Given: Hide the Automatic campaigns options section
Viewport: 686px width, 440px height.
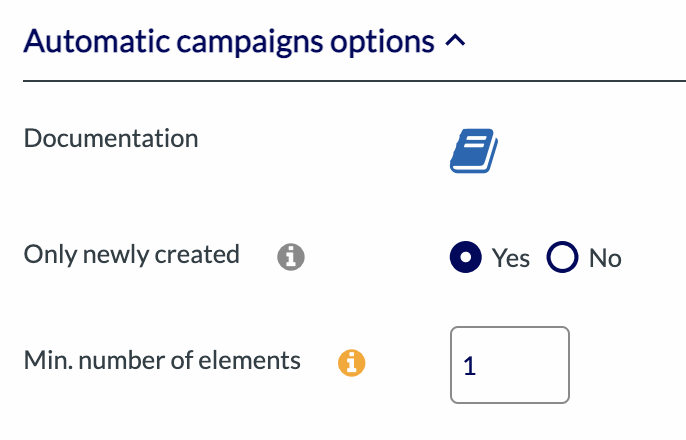Looking at the screenshot, I should coord(455,42).
